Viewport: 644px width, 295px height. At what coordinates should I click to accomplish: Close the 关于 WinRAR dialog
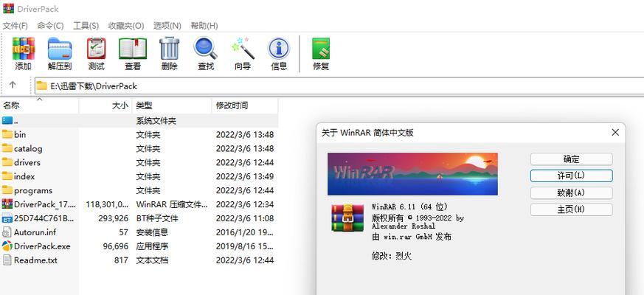pyautogui.click(x=614, y=132)
